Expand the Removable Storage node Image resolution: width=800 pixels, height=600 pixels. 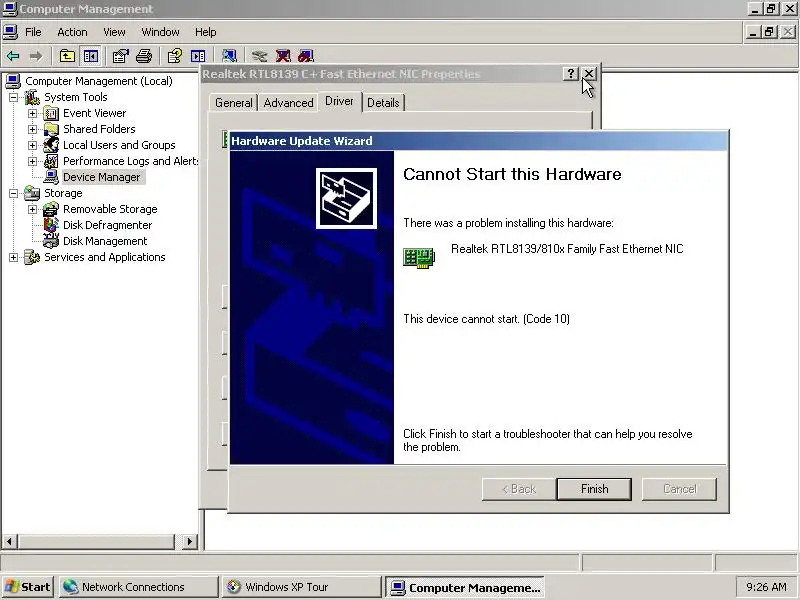(33, 209)
